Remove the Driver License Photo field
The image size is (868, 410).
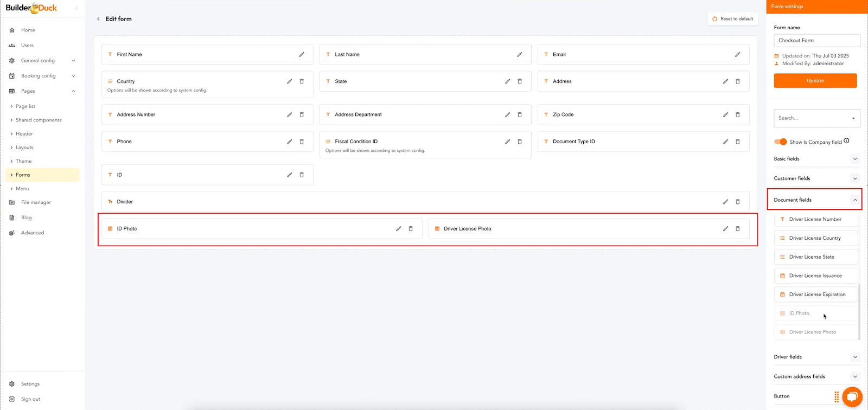tap(737, 229)
